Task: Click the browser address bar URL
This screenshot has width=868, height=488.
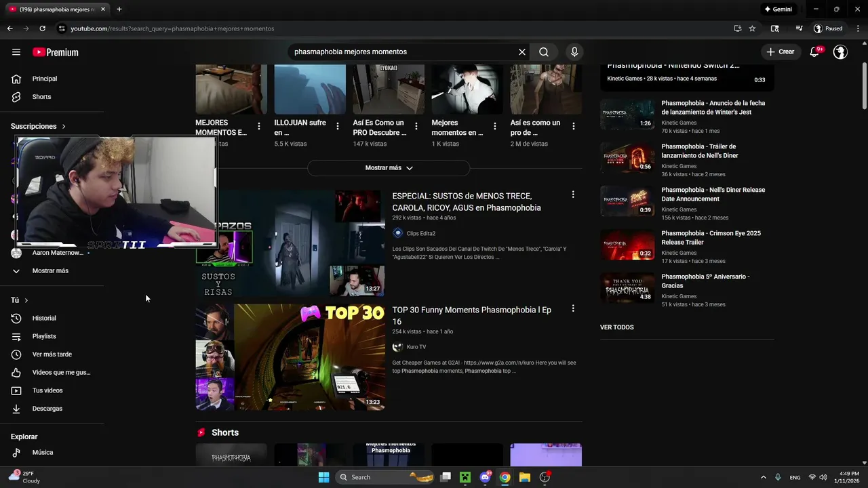Action: [x=172, y=28]
